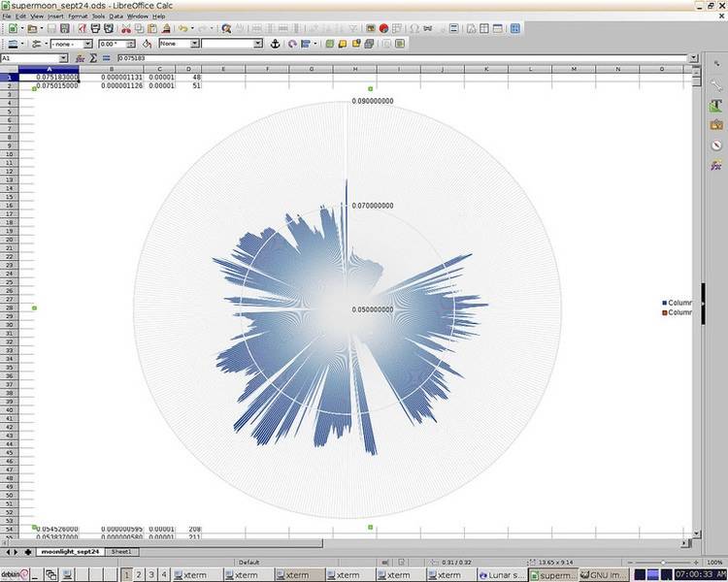
Task: Click the vertical scrollbar
Action: [x=696, y=302]
